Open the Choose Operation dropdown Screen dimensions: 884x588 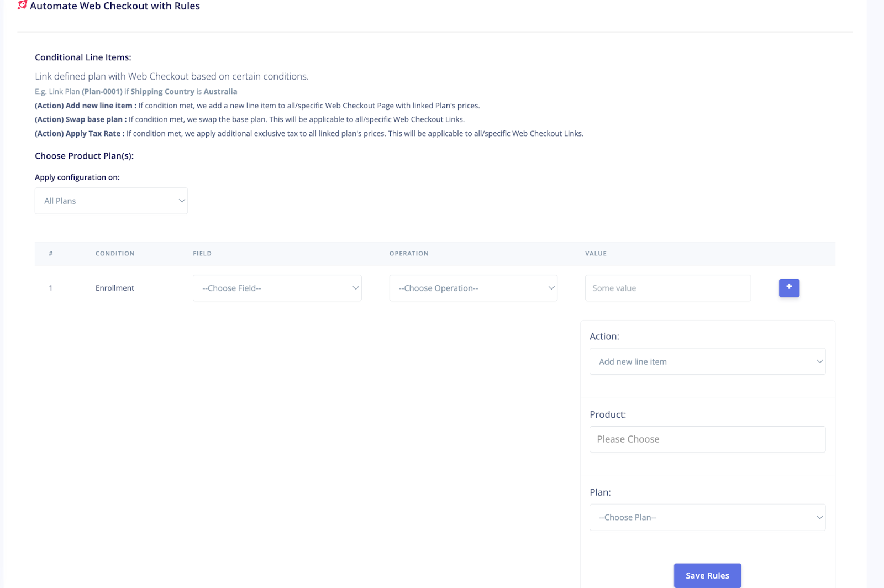[472, 288]
